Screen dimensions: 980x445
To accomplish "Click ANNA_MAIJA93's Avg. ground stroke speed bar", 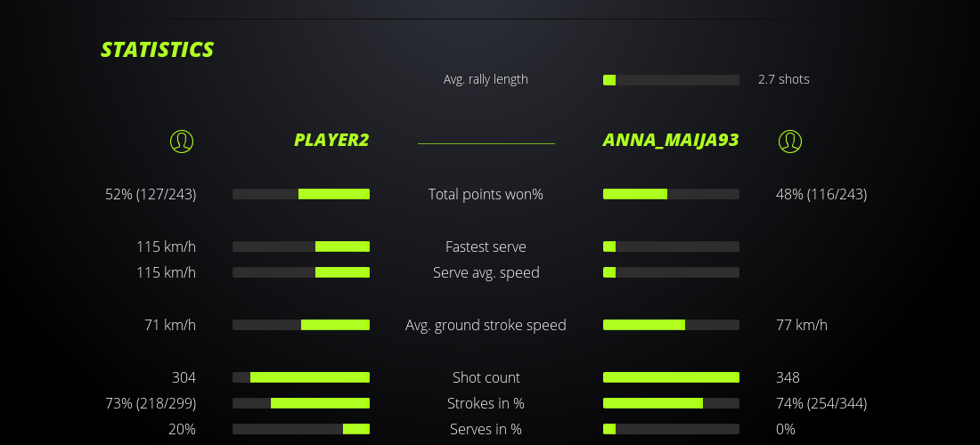I will (671, 325).
